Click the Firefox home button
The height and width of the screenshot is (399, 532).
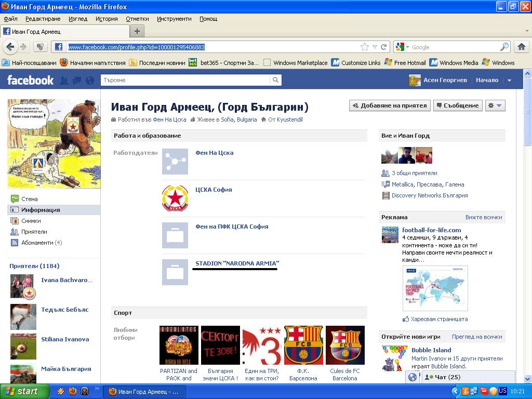(x=522, y=47)
